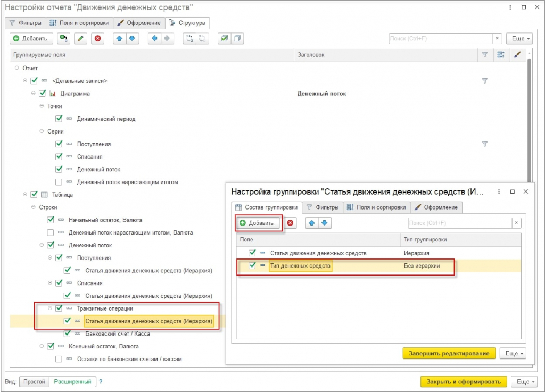Move item up with blue up arrow
This screenshot has height=392, width=545.
tap(120, 38)
